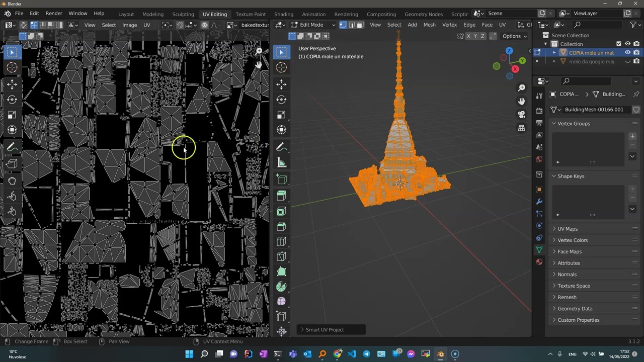Viewport: 644px width, 362px height.
Task: Pick the Inset Faces tool
Action: coord(281,211)
